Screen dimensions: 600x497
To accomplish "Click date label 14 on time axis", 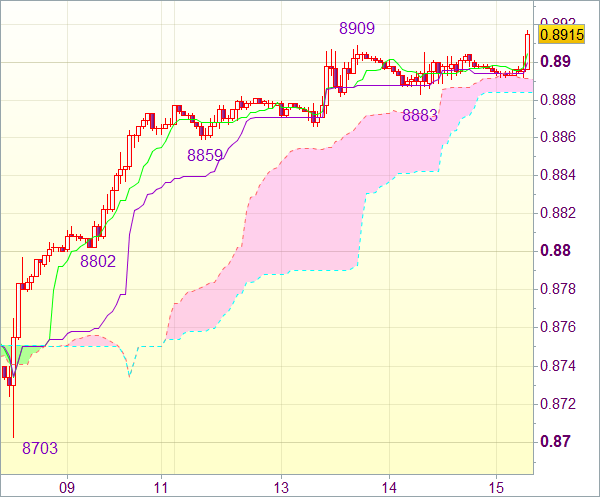I will pos(389,488).
